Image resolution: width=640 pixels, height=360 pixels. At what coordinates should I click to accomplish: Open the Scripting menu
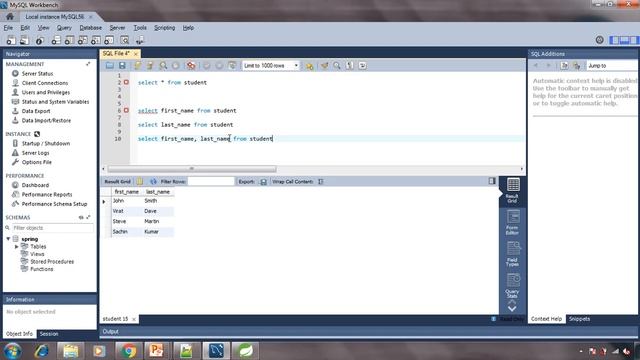pos(164,28)
